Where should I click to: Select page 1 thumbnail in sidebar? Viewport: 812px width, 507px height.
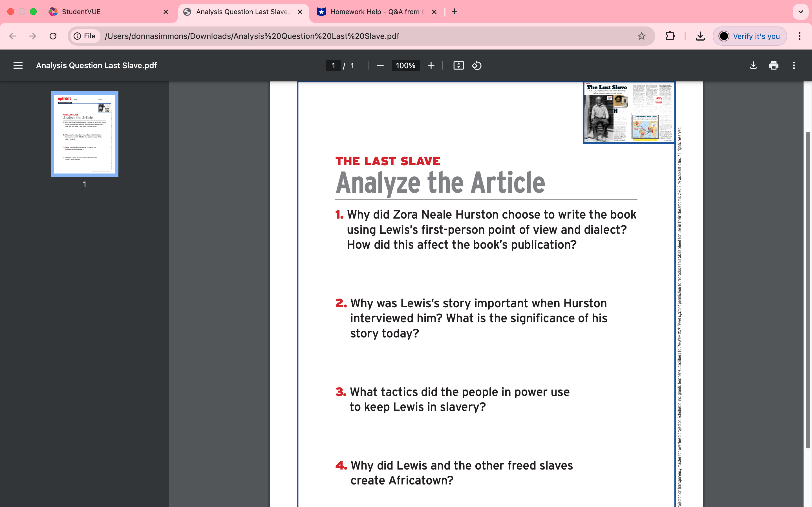pyautogui.click(x=84, y=134)
